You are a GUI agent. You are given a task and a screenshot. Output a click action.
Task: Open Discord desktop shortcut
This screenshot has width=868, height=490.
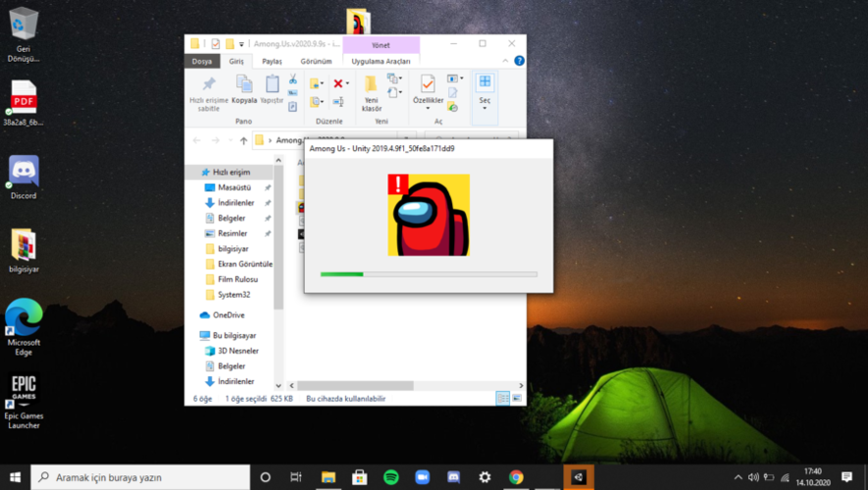[24, 177]
